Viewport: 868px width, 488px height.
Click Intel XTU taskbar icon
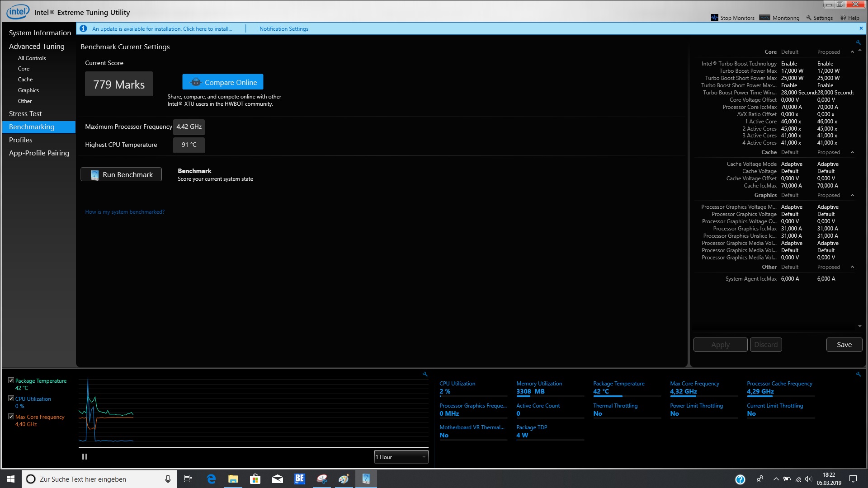pos(366,479)
